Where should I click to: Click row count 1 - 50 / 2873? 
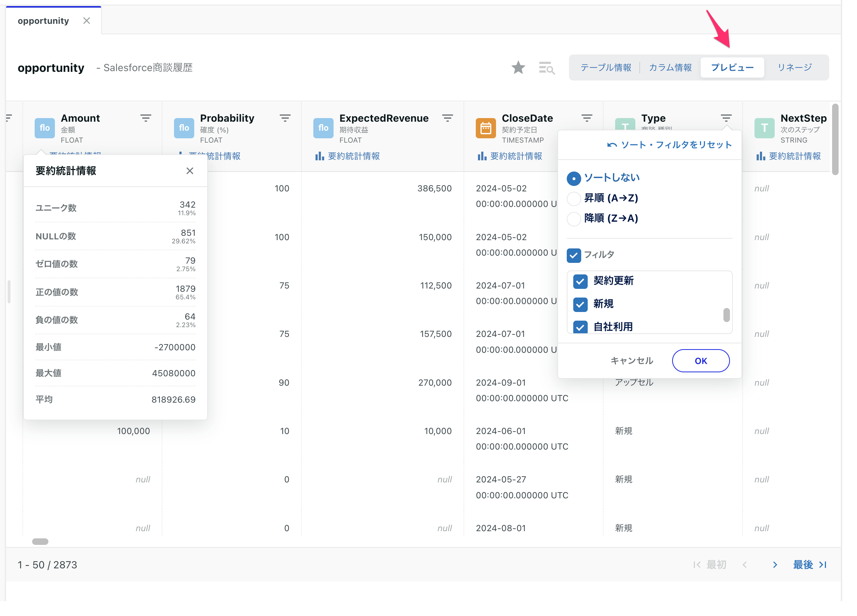pyautogui.click(x=47, y=565)
